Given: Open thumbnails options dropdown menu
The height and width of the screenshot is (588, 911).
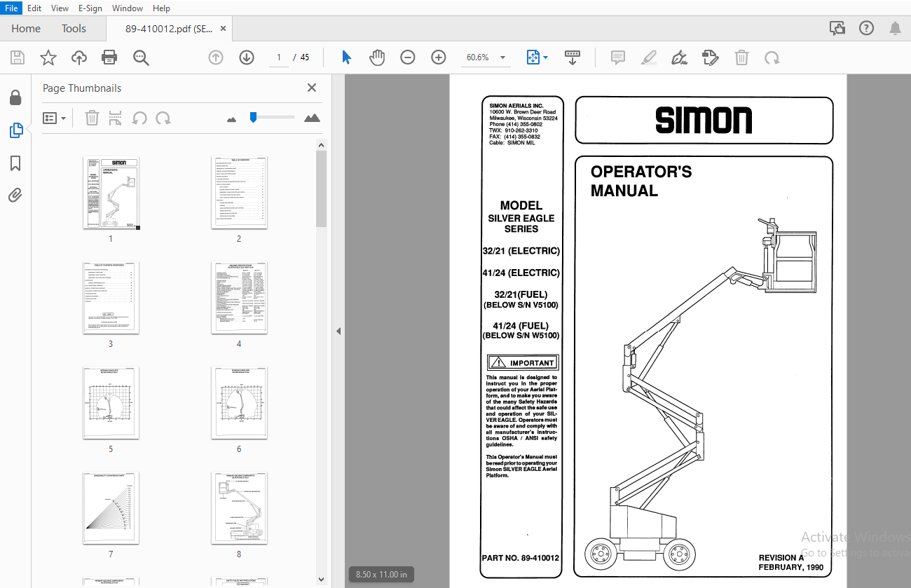Looking at the screenshot, I should point(54,118).
